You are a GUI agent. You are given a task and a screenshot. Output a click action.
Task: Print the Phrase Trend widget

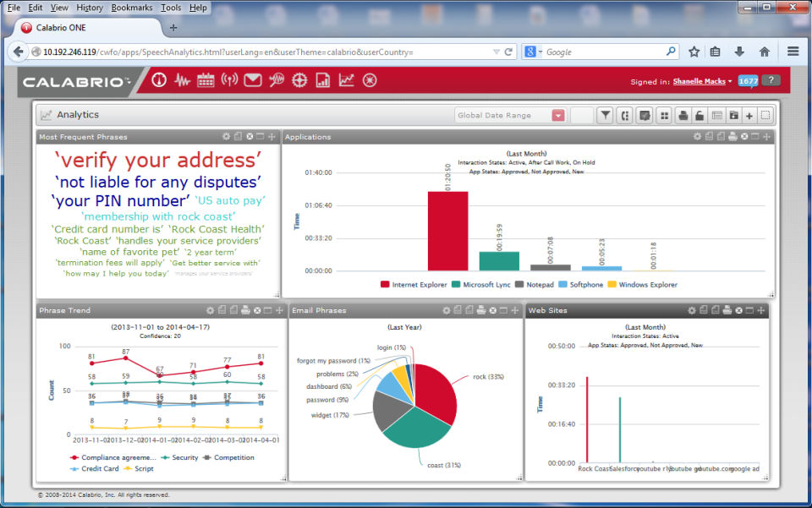coord(245,310)
